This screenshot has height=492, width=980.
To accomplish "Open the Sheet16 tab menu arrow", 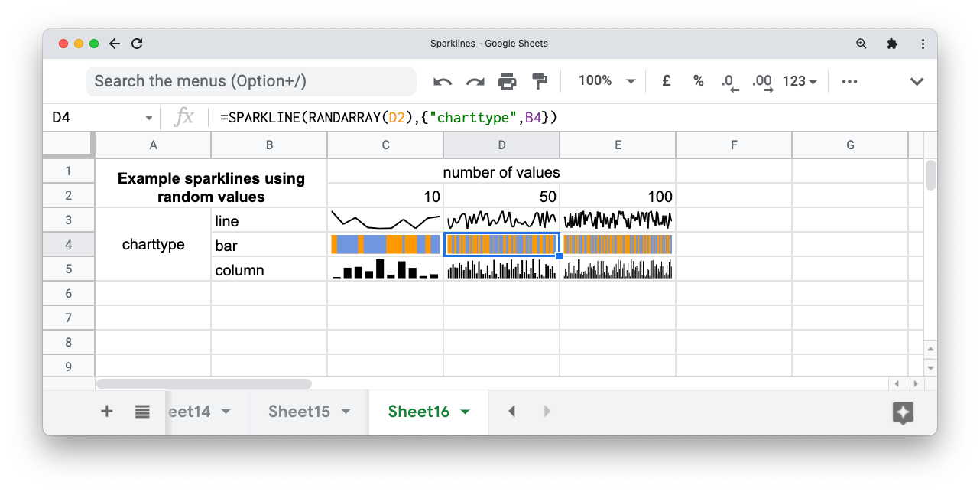I will point(465,411).
